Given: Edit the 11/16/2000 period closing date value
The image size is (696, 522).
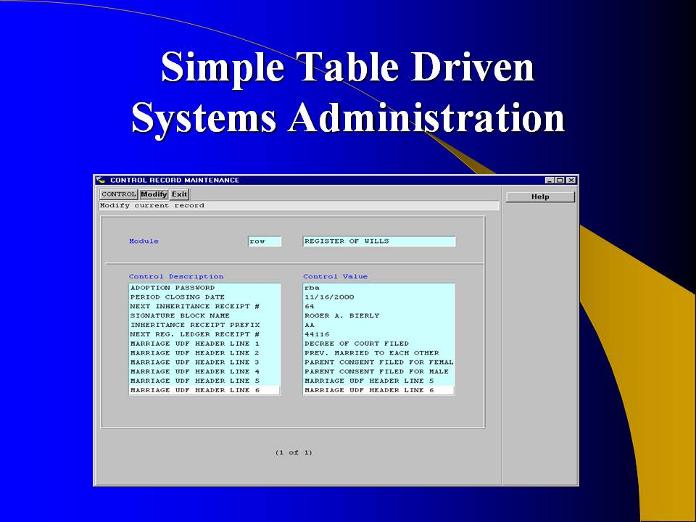Looking at the screenshot, I should coord(378,297).
